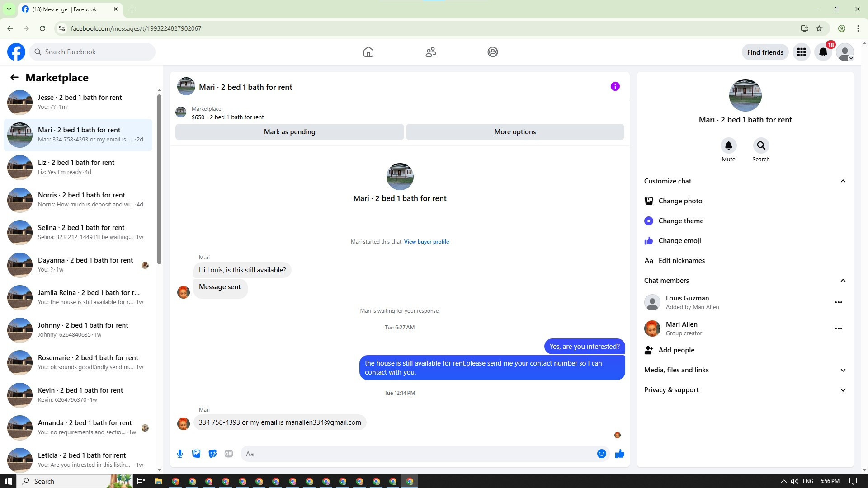Go to the Facebook Home tab

pos(368,52)
